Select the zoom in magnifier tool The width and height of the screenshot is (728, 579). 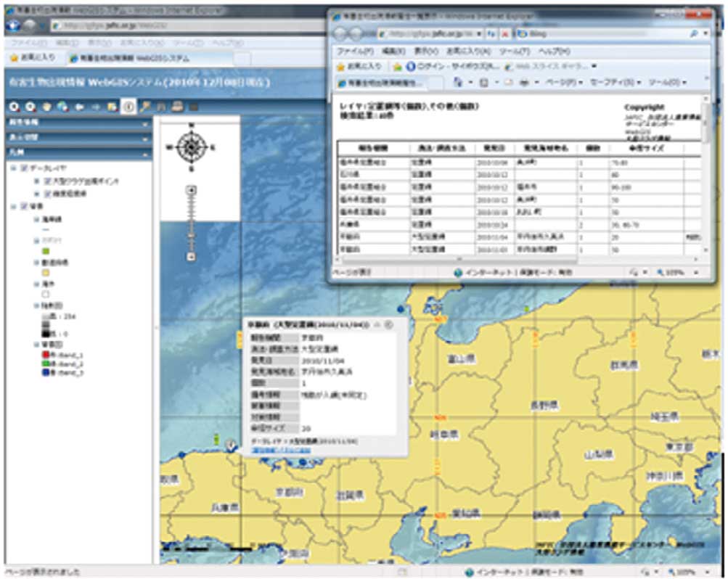[14, 107]
